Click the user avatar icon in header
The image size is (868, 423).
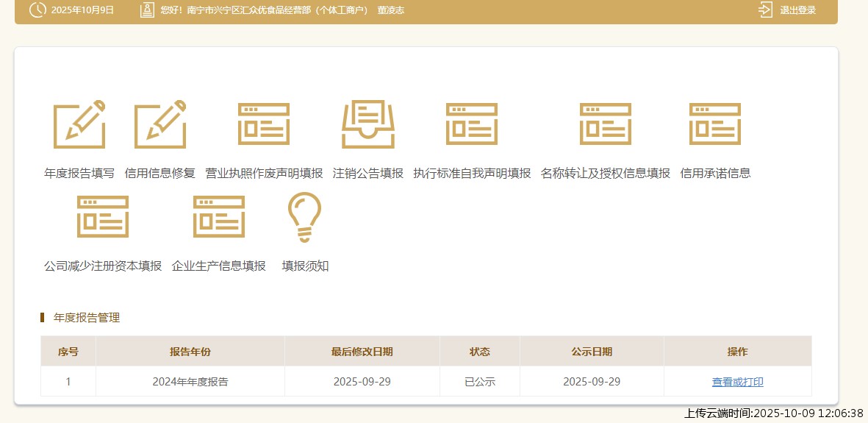[147, 10]
